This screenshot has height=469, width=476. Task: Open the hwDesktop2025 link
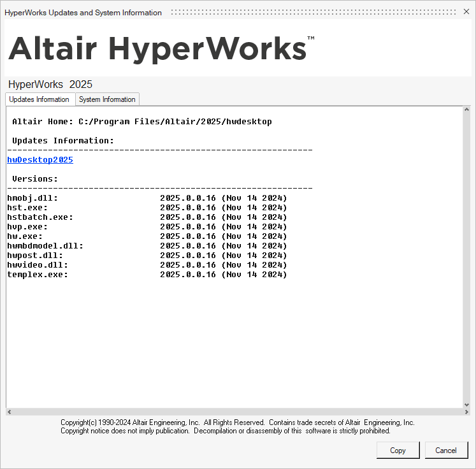40,160
